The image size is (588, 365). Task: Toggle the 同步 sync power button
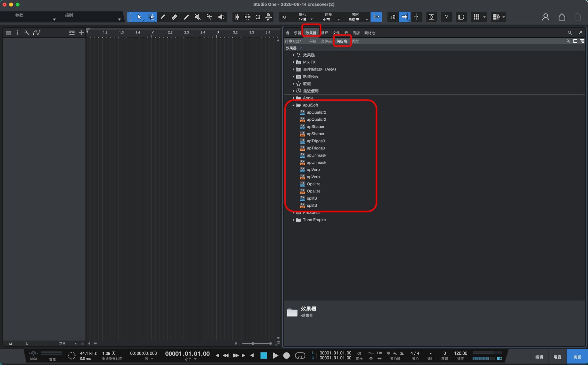pyautogui.click(x=359, y=353)
